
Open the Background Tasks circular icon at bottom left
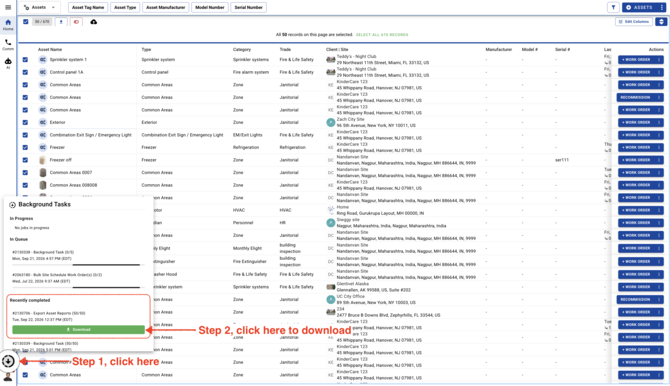(8, 361)
